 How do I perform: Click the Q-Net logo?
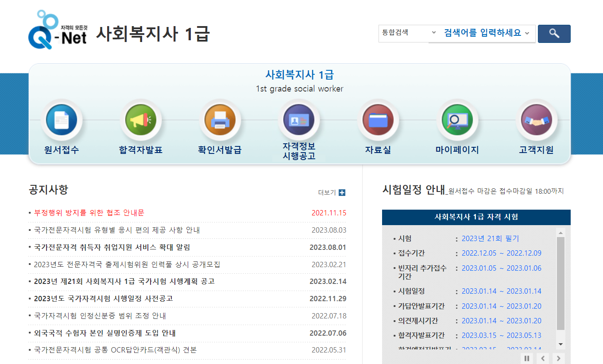tap(57, 30)
